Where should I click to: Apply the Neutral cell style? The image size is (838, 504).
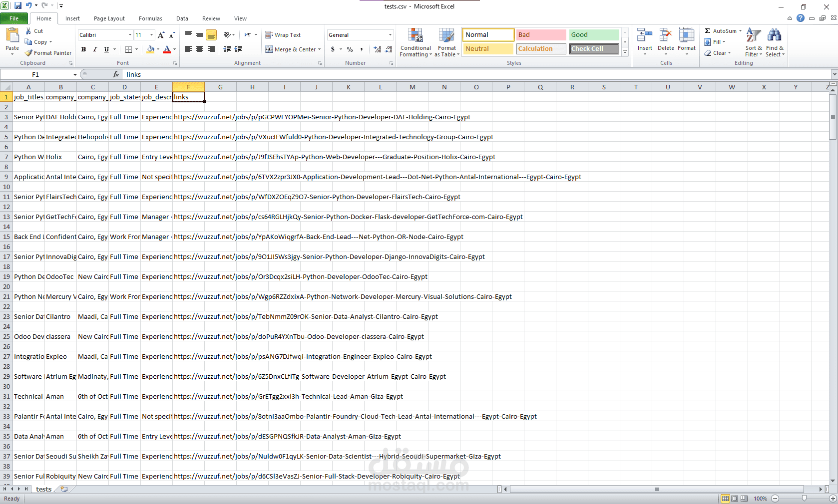coord(488,49)
